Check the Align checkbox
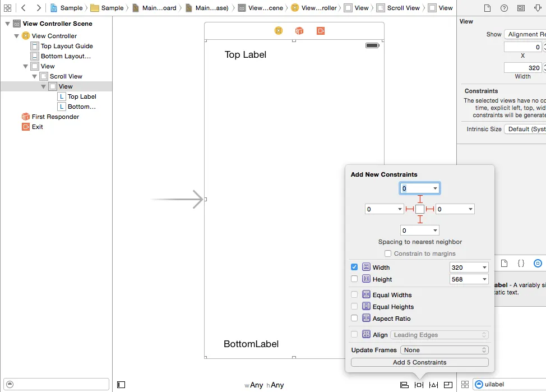Viewport: 546px width, 392px height. (354, 334)
